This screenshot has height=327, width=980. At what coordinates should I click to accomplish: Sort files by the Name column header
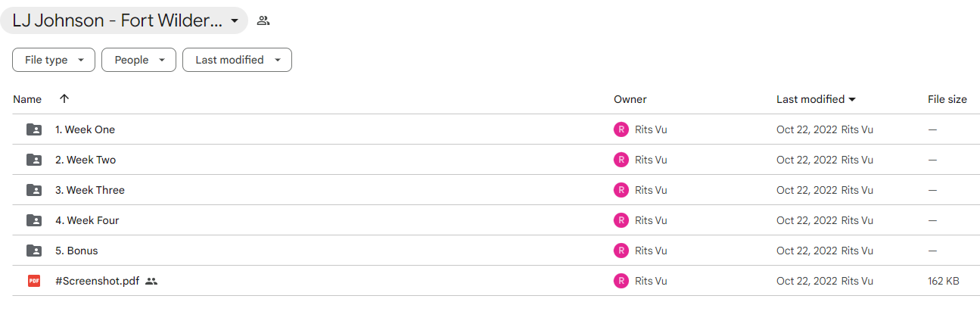pyautogui.click(x=27, y=99)
